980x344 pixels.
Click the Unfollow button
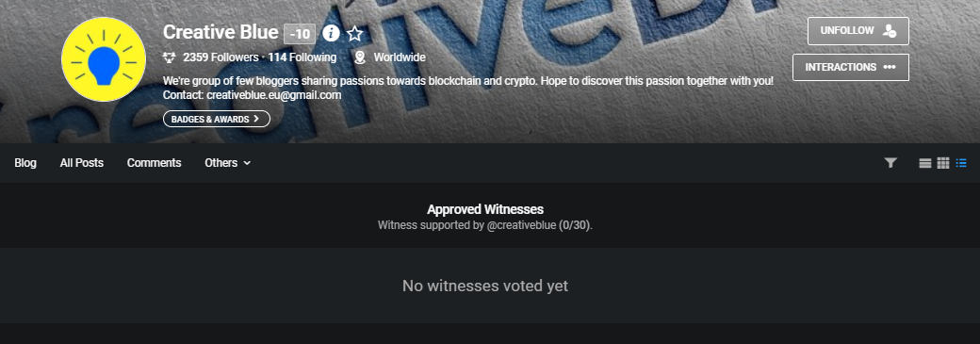[858, 31]
